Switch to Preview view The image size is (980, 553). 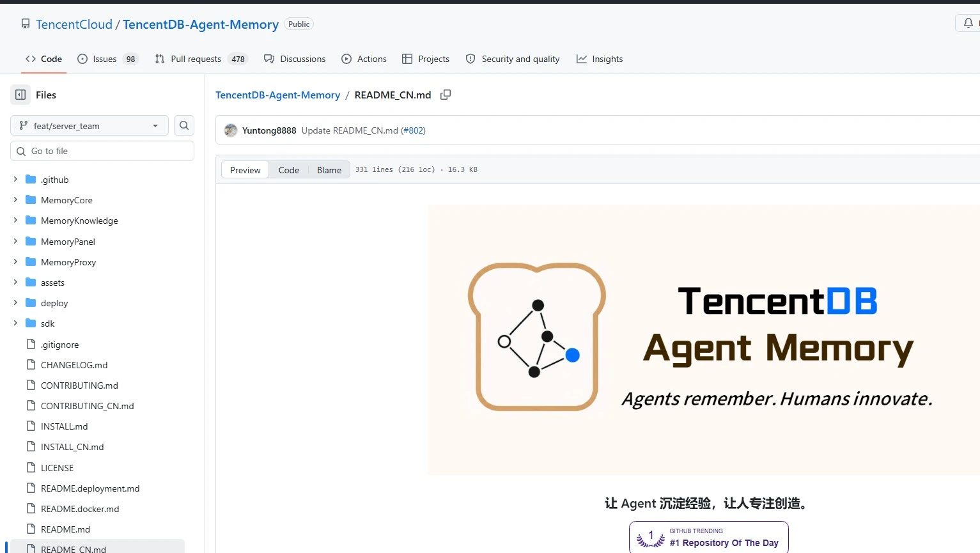tap(245, 170)
